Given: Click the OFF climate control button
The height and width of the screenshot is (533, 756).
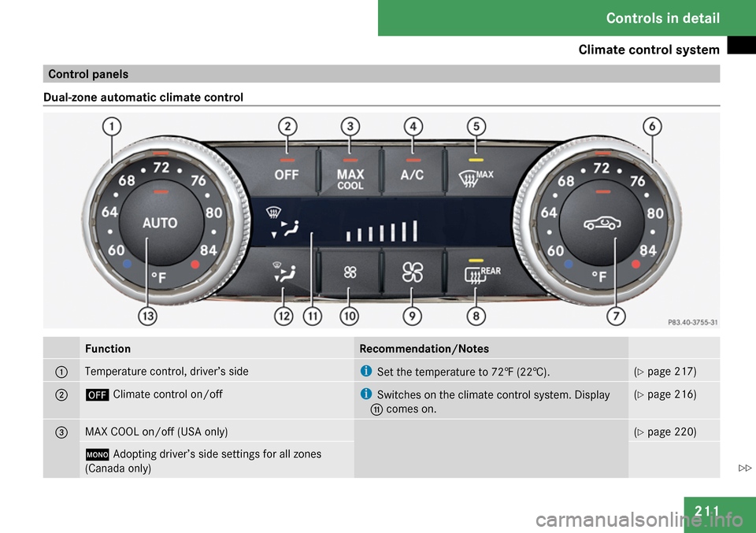Looking at the screenshot, I should 287,172.
